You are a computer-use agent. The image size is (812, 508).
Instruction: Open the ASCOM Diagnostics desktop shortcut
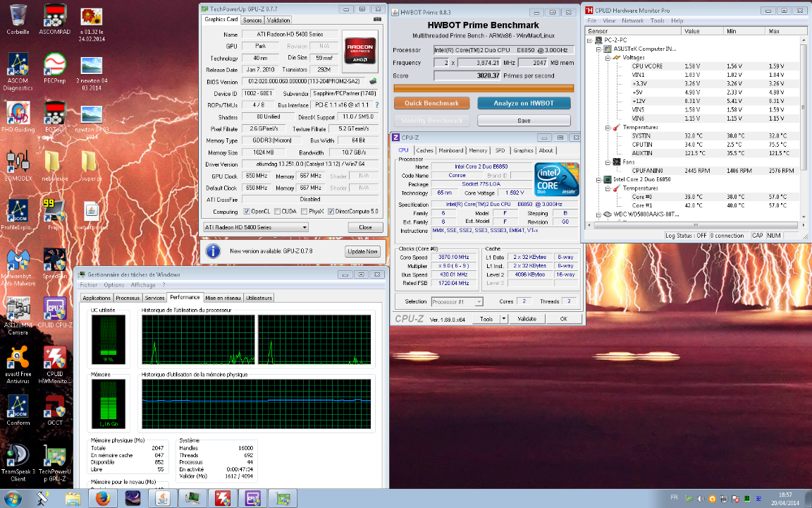coord(18,71)
